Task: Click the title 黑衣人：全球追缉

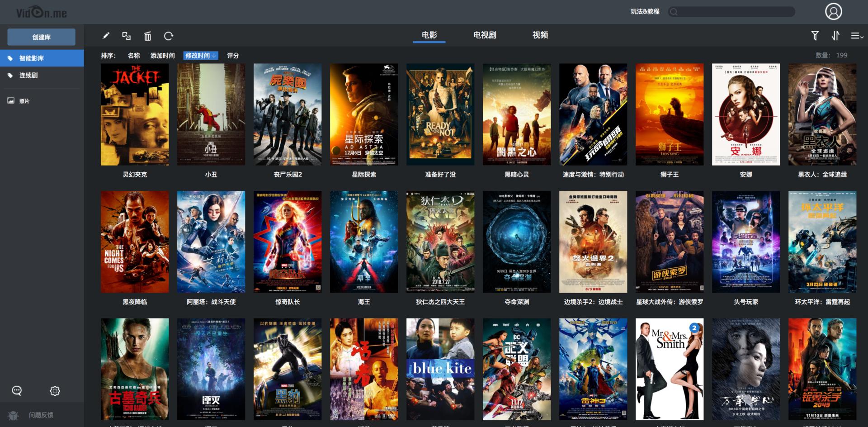Action: 822,175
